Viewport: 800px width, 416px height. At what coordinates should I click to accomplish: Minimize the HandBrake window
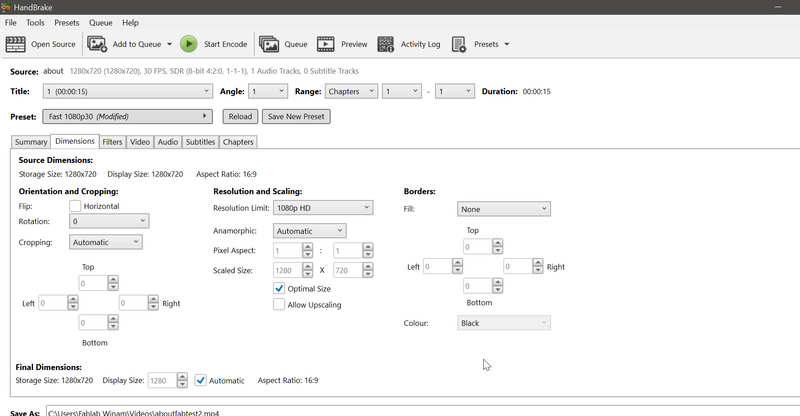[x=778, y=7]
